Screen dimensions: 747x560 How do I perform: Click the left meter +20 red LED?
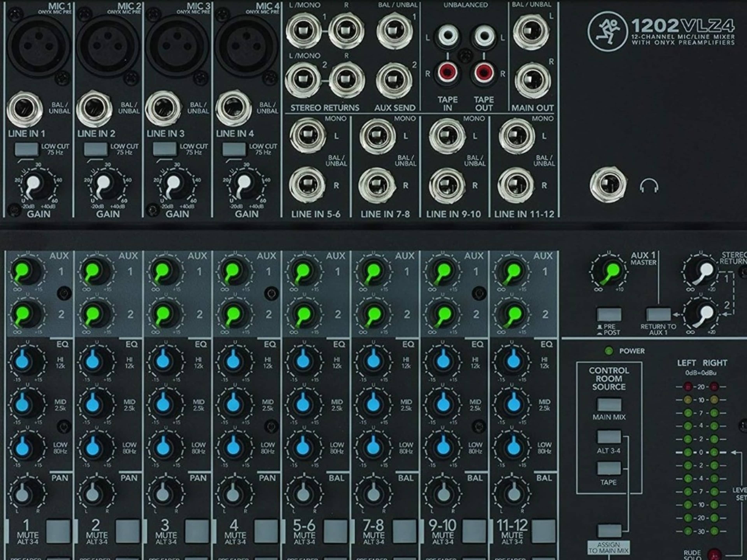click(x=687, y=387)
